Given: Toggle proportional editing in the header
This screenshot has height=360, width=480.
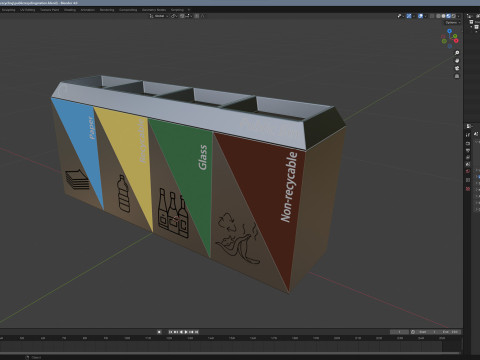Looking at the screenshot, I should tap(196, 16).
